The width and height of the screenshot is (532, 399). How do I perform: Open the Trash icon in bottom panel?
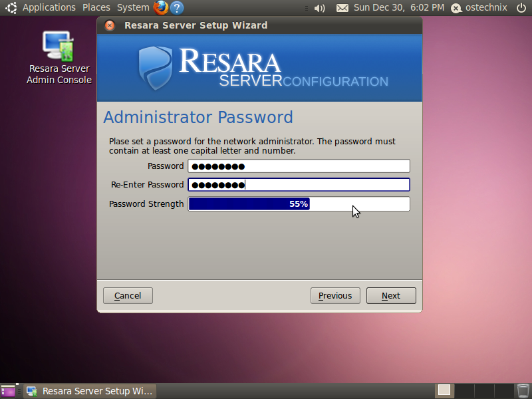pos(523,391)
